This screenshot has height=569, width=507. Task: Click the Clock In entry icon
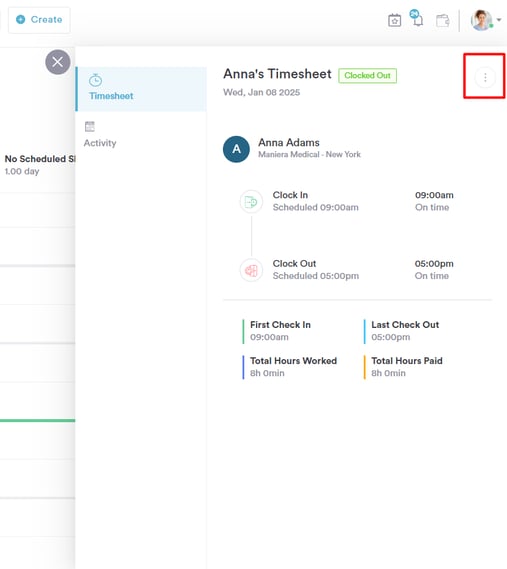tap(251, 201)
